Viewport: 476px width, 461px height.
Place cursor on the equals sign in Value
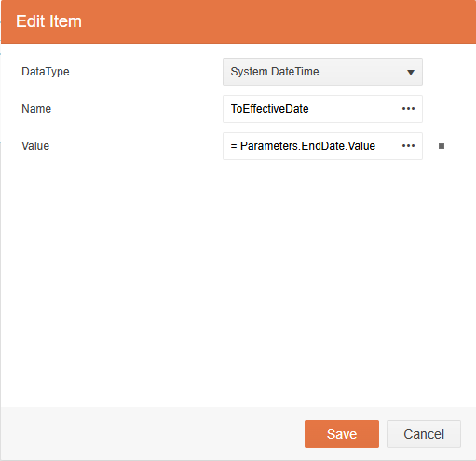click(234, 146)
